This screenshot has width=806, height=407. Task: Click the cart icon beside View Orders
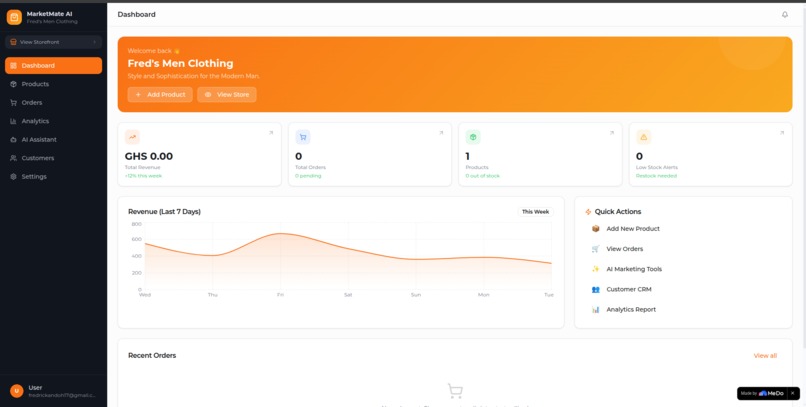(595, 249)
